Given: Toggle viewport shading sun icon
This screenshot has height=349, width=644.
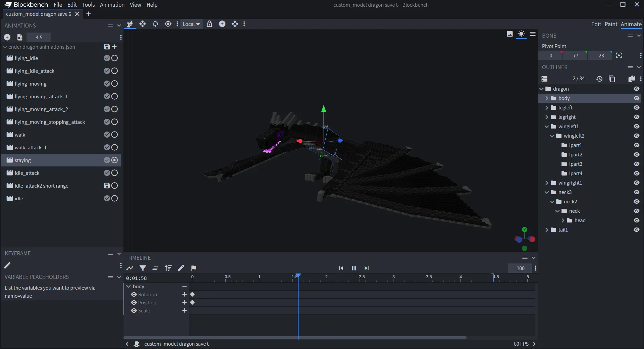Looking at the screenshot, I should pyautogui.click(x=521, y=34).
